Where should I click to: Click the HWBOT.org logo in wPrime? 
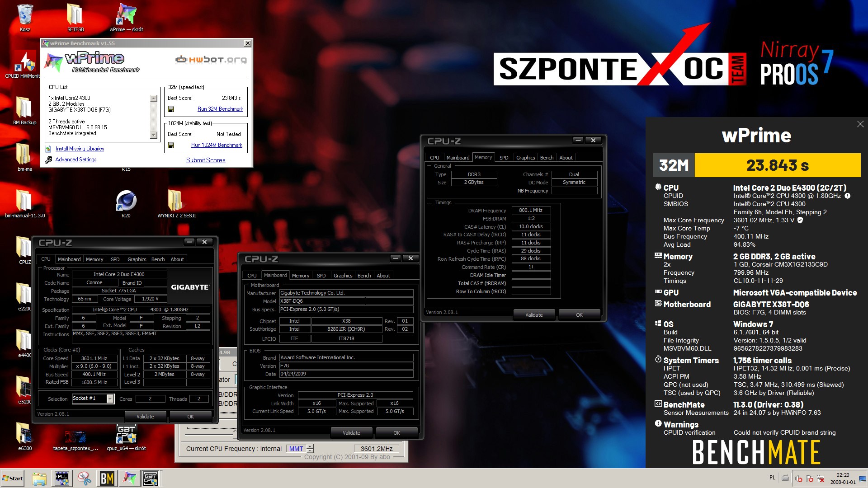[211, 60]
